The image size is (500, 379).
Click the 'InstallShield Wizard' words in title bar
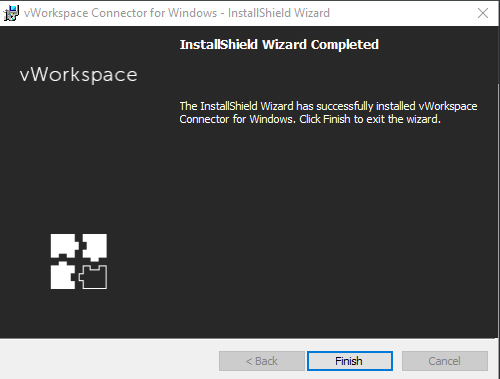pos(279,13)
